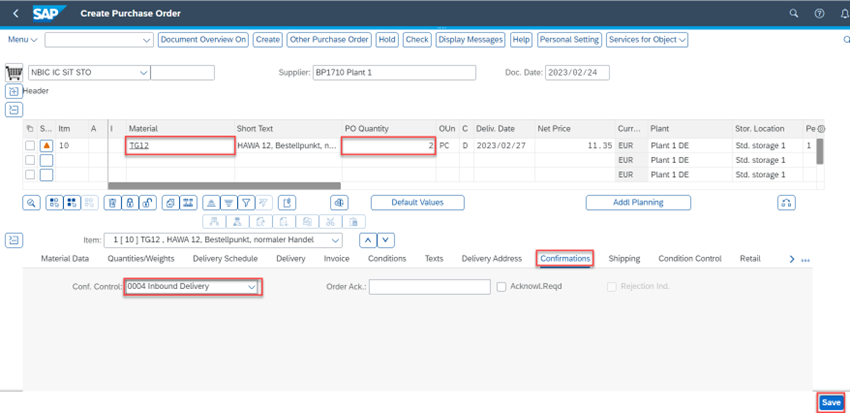The height and width of the screenshot is (413, 850).
Task: Click the Addl Planning button
Action: click(638, 202)
